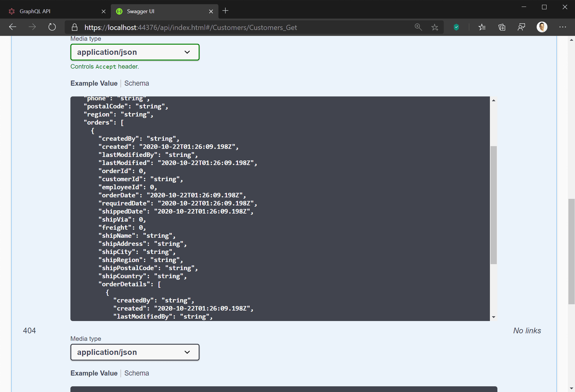Show Schema for the first response
The height and width of the screenshot is (392, 575).
(137, 83)
